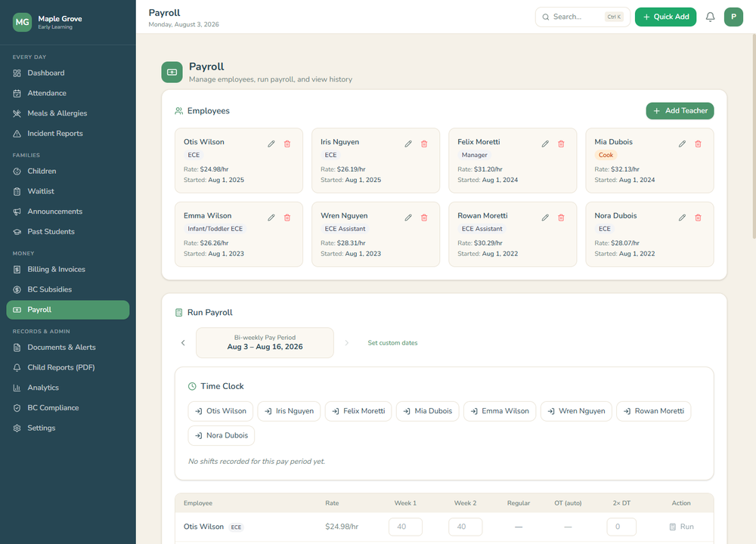Click Otis Wilson Week 1 hours field
This screenshot has height=544, width=756.
[x=405, y=527]
